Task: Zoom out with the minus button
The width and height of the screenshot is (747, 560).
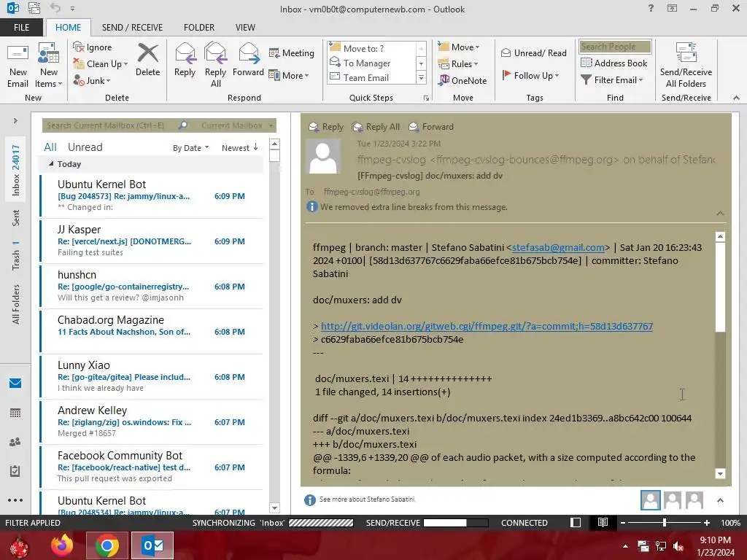Action: click(x=622, y=523)
